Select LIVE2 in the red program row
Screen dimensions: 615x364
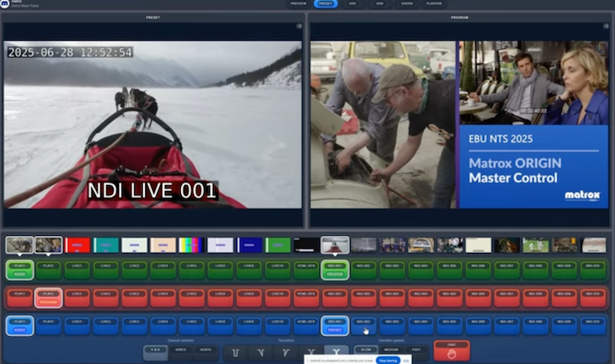pyautogui.click(x=105, y=298)
